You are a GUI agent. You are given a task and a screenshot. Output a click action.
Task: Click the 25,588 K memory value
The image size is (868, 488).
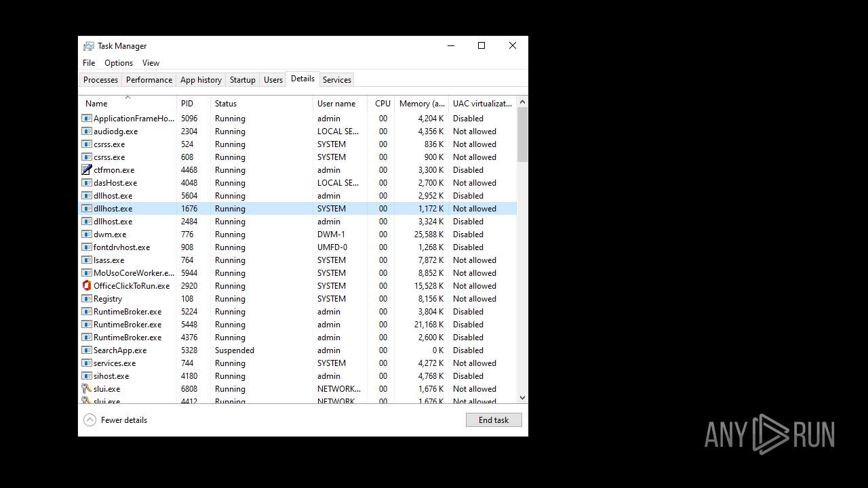tap(429, 235)
